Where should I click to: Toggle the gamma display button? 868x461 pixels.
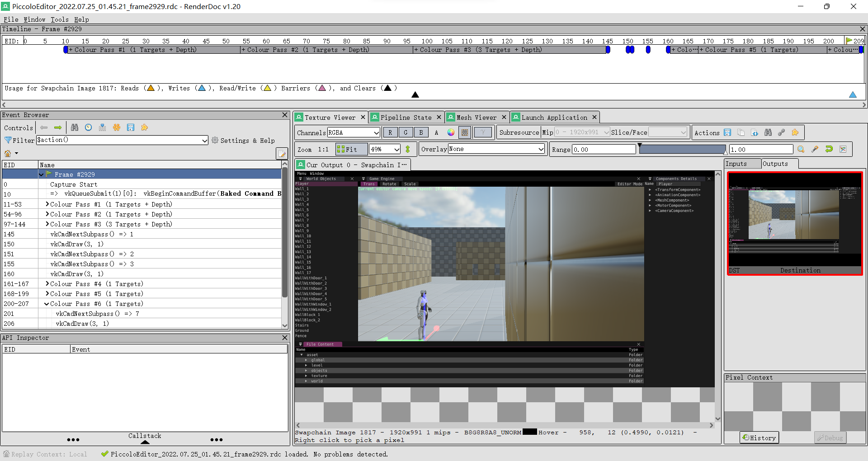pyautogui.click(x=483, y=132)
